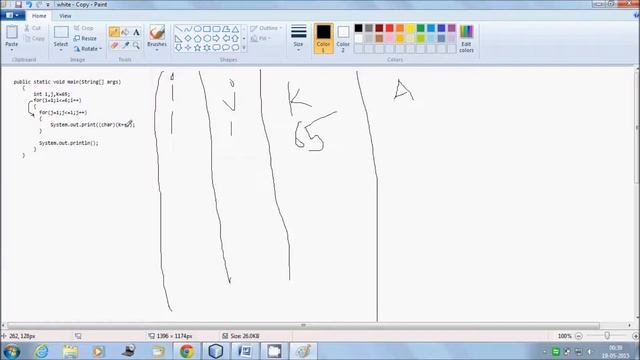Click the vertical canvas scrollbar
The height and width of the screenshot is (360, 640).
coord(637,127)
